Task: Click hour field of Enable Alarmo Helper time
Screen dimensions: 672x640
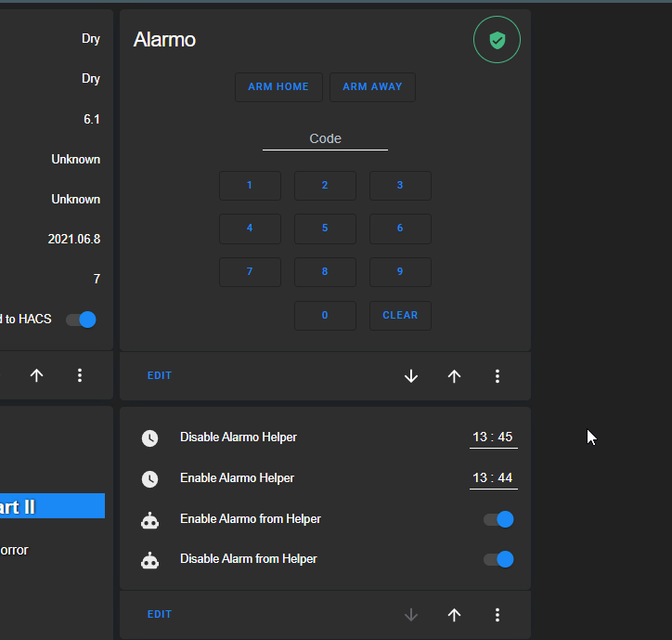Action: click(480, 477)
